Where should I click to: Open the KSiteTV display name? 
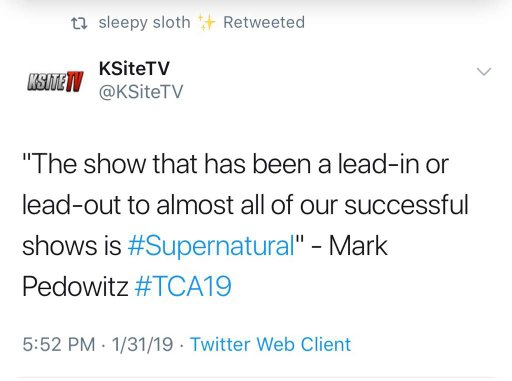tap(134, 68)
